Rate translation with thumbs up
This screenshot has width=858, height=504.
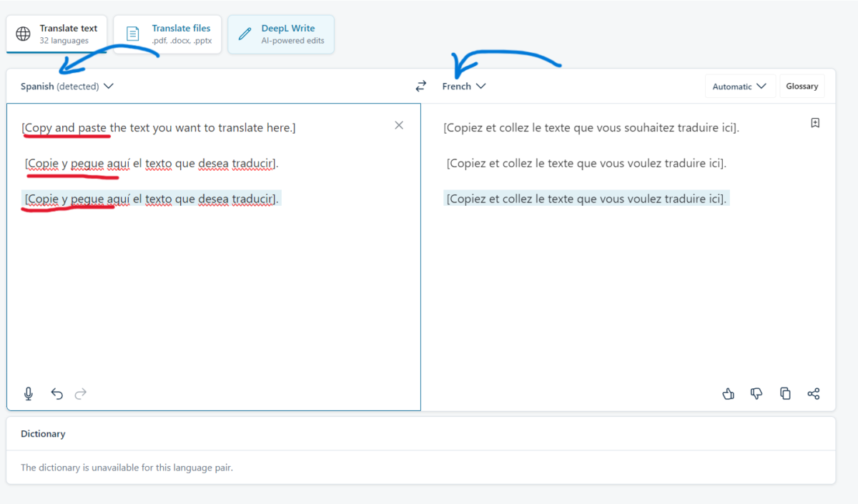pyautogui.click(x=729, y=393)
